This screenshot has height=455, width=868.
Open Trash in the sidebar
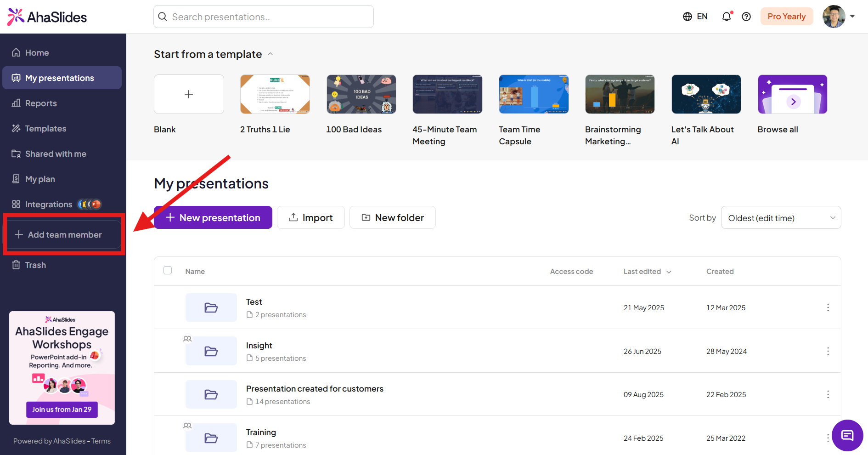35,265
